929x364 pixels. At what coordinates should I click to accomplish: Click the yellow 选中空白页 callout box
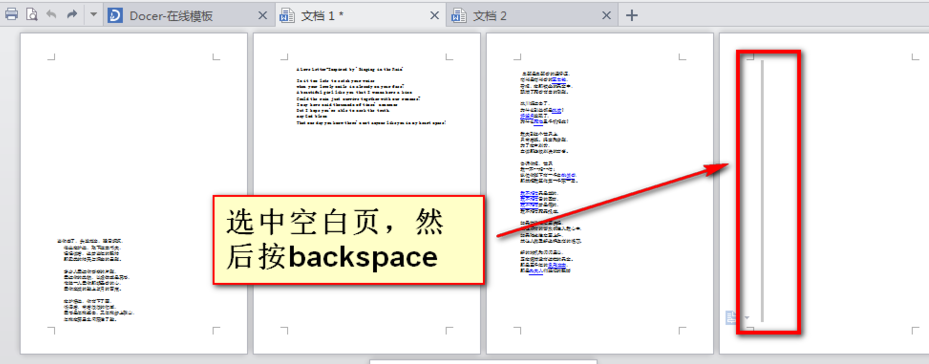coord(348,240)
